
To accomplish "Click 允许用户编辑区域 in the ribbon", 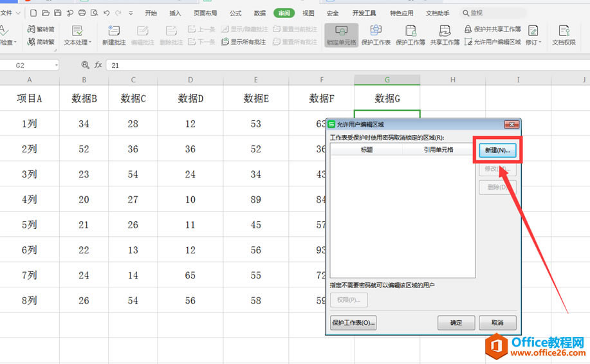I will coord(493,42).
